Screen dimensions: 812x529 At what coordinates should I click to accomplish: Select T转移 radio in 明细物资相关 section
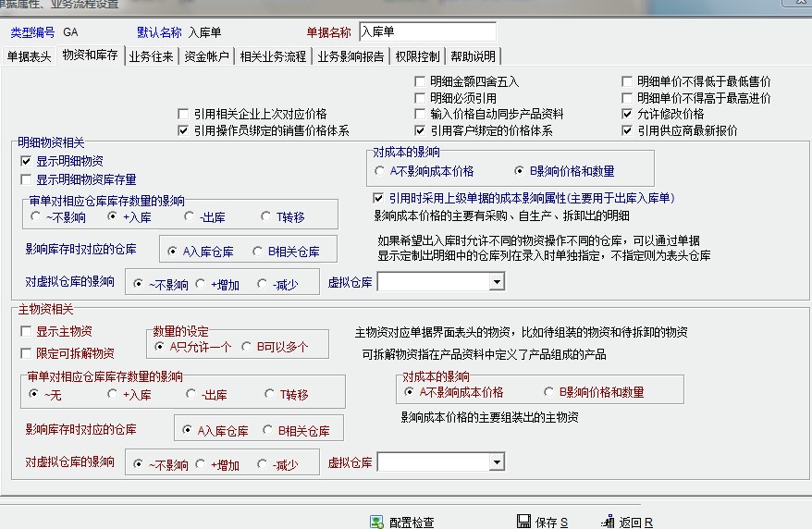coord(266,217)
